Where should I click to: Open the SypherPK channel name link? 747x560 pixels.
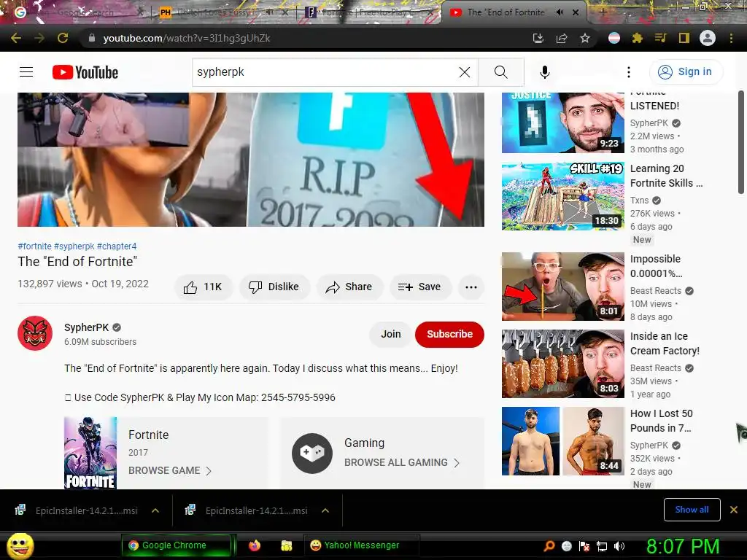[87, 327]
